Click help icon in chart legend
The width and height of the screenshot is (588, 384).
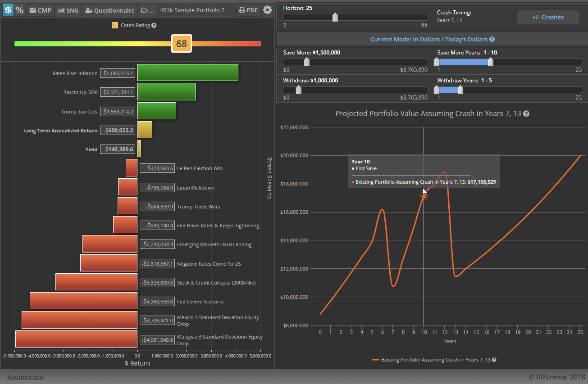click(494, 360)
